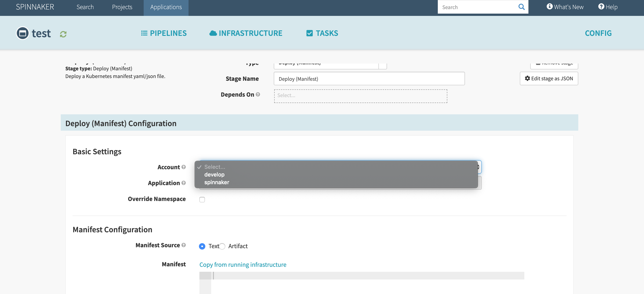
Task: Click the test application name
Action: coord(41,33)
